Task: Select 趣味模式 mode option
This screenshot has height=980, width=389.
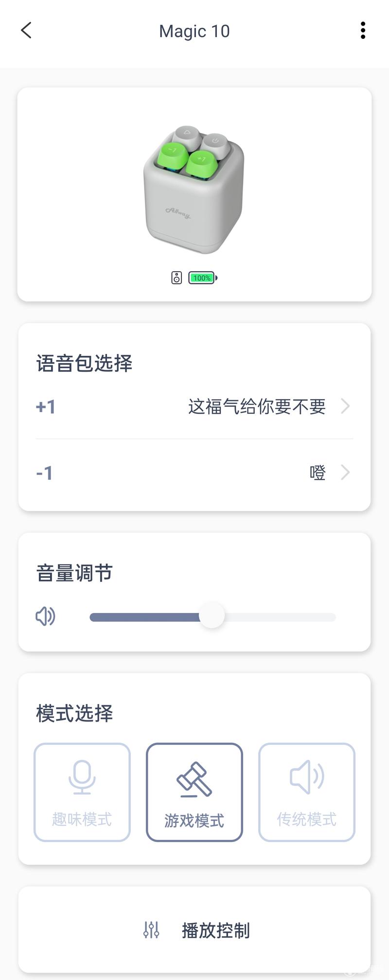Action: coord(82,792)
